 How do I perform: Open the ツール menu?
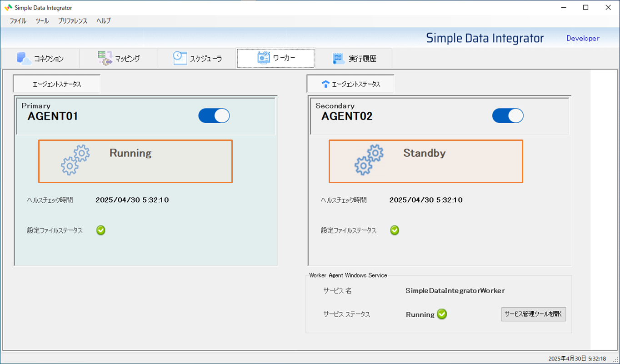(x=42, y=21)
